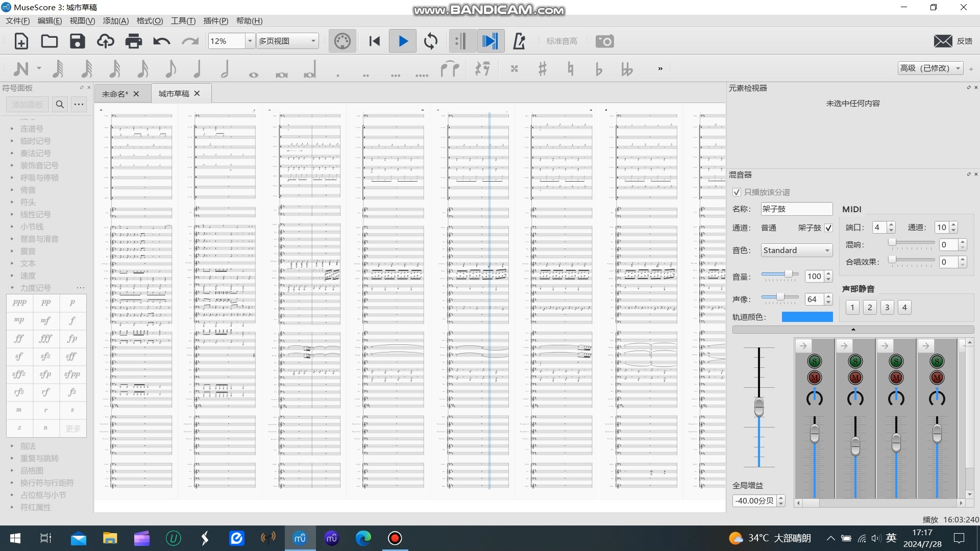Toggle the metronome icon
Image resolution: width=980 pixels, height=551 pixels.
[x=519, y=41]
